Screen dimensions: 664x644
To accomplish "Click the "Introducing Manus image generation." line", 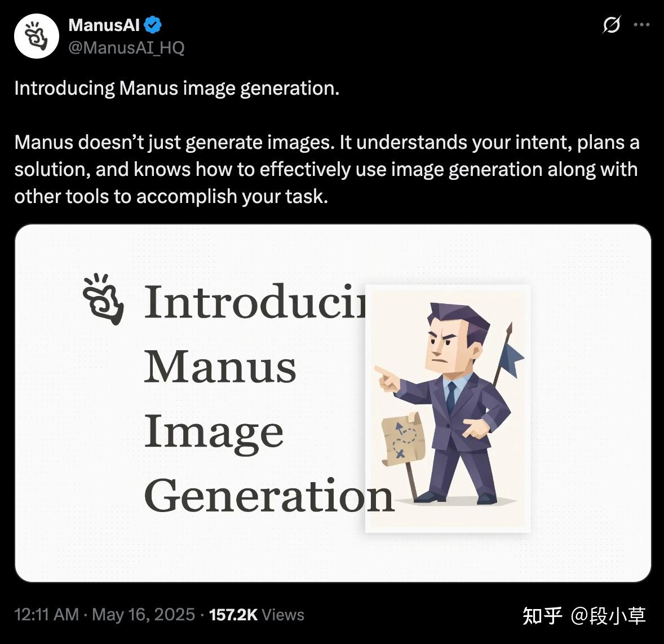I will [x=177, y=89].
